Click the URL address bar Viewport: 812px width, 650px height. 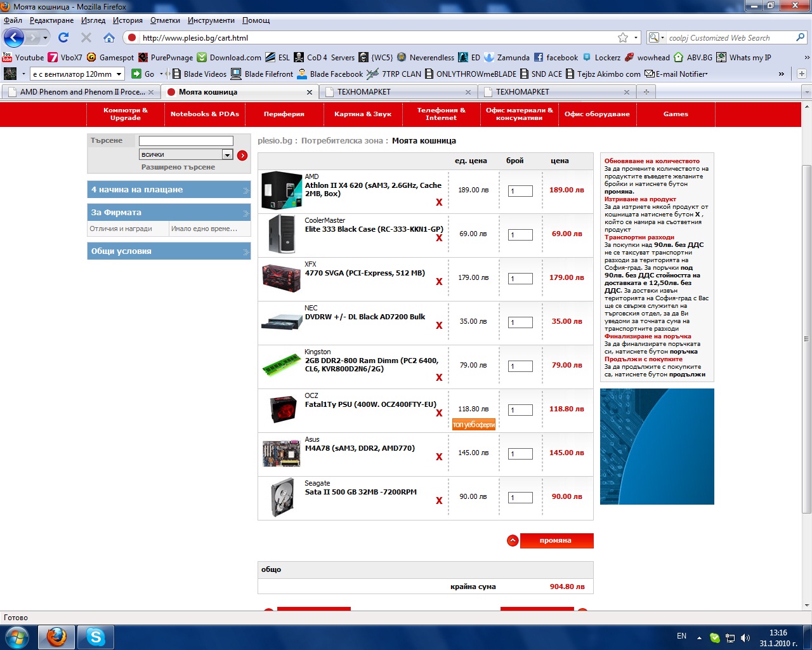377,37
